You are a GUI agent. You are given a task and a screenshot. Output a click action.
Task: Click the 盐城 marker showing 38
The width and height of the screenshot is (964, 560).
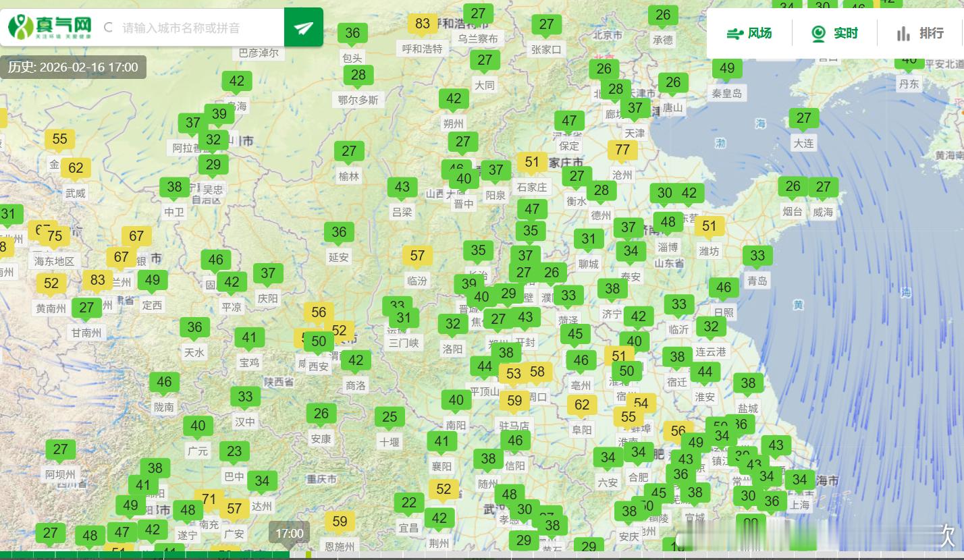pos(748,385)
